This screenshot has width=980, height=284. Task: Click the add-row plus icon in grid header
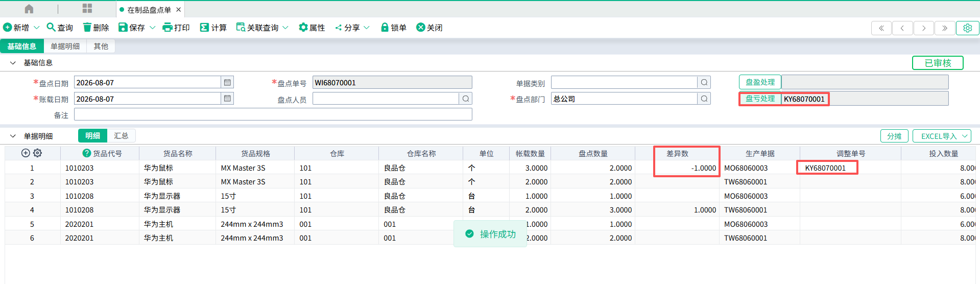(x=26, y=153)
